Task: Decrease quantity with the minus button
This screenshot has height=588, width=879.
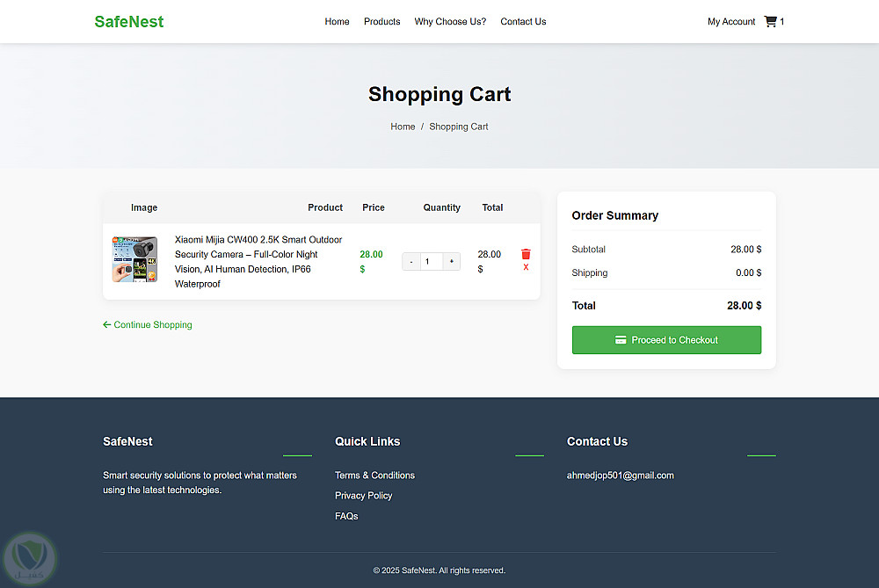Action: (x=411, y=261)
